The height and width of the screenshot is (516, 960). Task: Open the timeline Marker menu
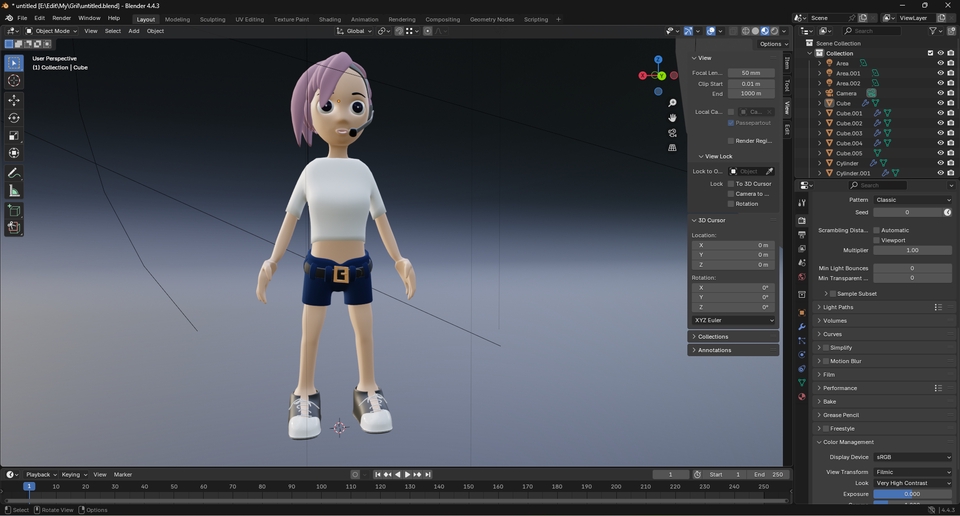pyautogui.click(x=122, y=474)
